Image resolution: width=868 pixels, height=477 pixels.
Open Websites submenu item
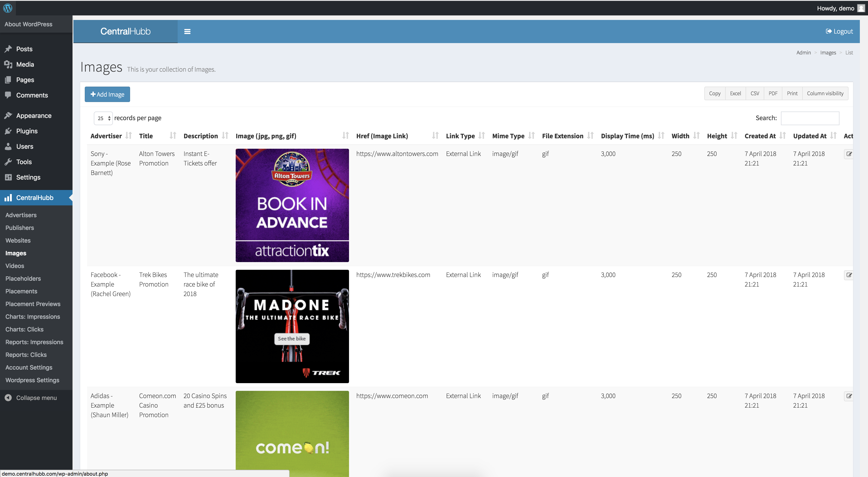(18, 241)
